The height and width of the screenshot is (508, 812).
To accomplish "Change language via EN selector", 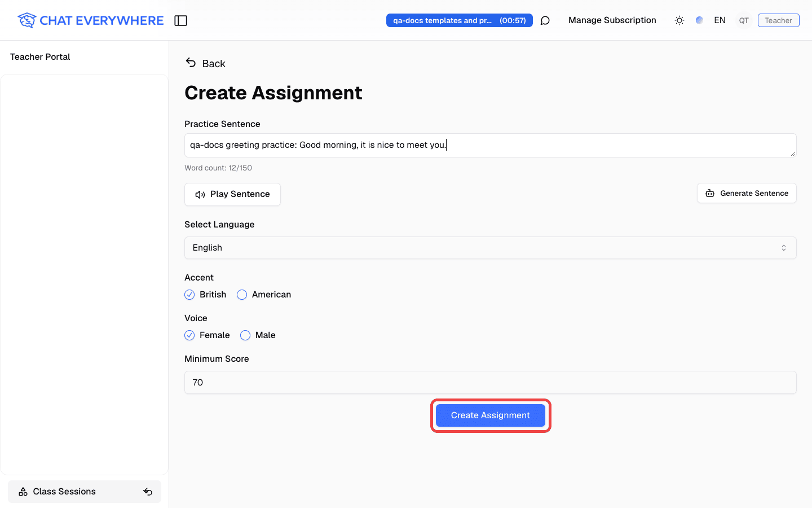I will 720,20.
